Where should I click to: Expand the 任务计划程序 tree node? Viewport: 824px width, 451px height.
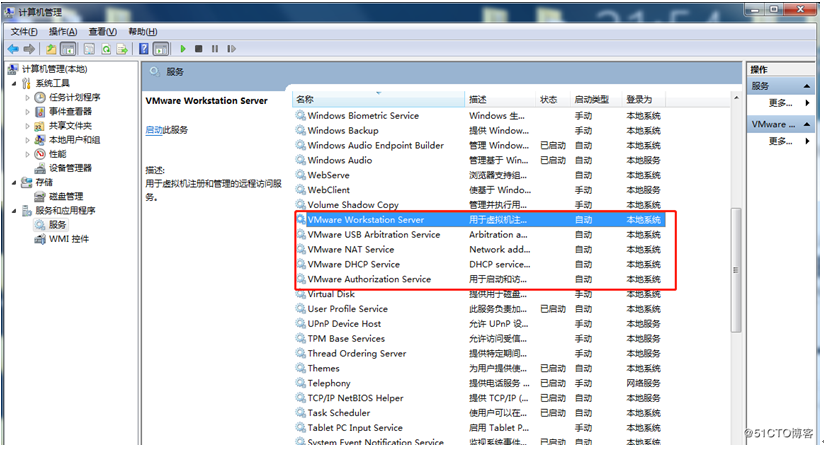point(28,98)
